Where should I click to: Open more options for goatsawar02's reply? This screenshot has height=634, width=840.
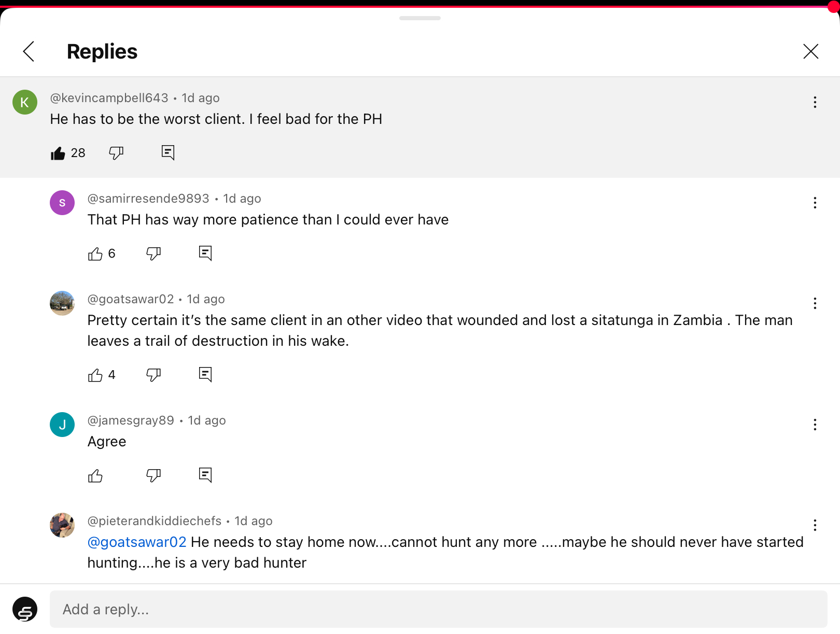[x=815, y=303]
